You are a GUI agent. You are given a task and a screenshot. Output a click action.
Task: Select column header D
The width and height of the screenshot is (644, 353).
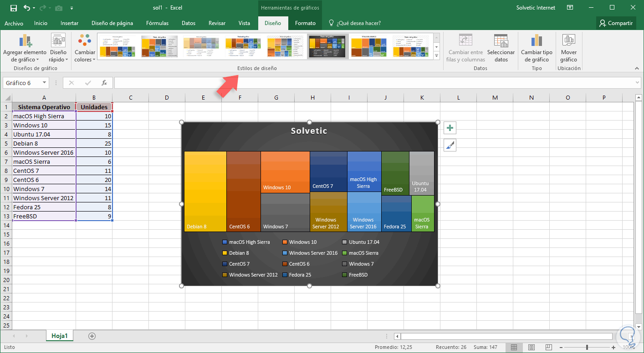pos(167,98)
